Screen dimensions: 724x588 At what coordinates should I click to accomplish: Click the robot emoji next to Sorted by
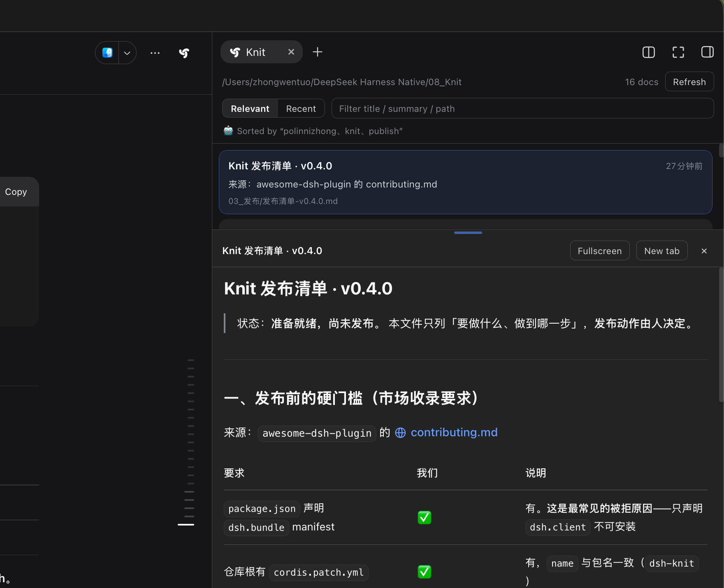click(x=228, y=131)
